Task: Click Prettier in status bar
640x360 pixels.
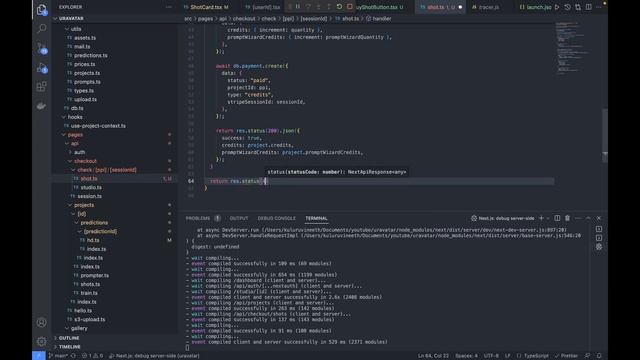Action: [x=566, y=356]
